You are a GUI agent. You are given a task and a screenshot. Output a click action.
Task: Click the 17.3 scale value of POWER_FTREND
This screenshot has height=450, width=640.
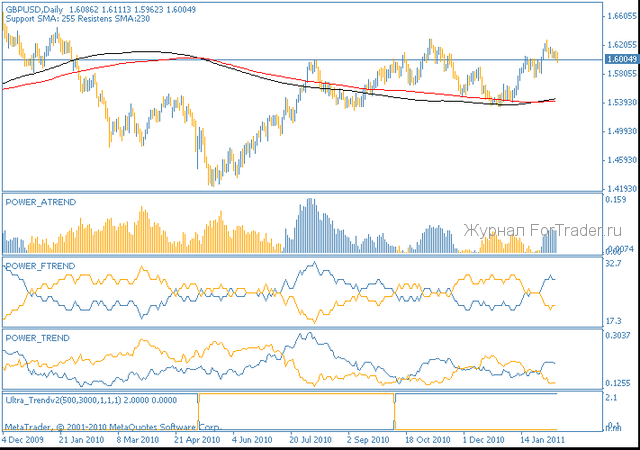(613, 321)
